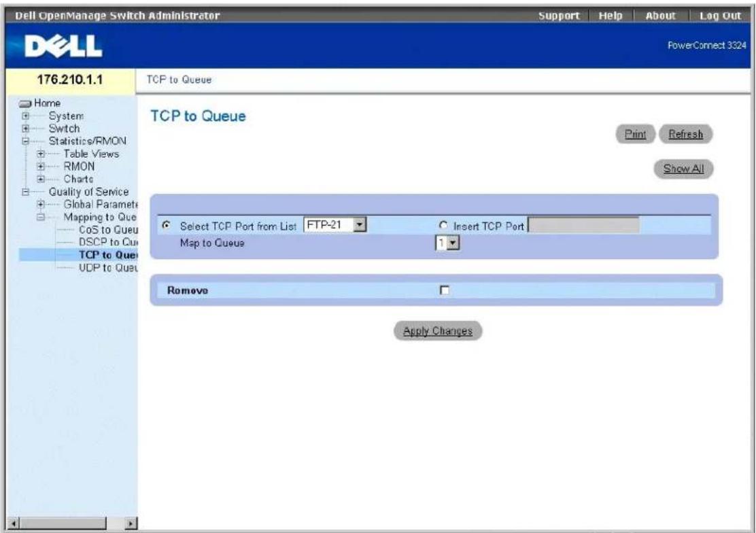Expand the System tree node
This screenshot has width=756, height=533.
click(26, 116)
